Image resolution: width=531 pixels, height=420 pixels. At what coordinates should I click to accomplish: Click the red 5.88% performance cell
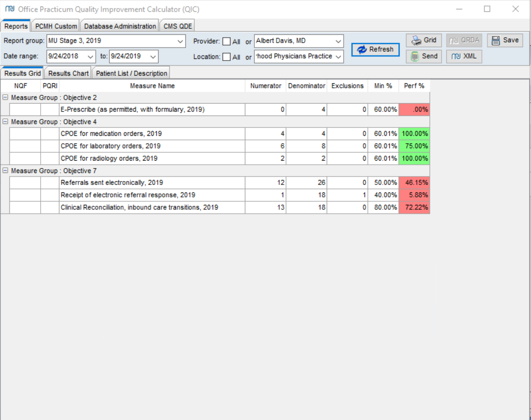(414, 195)
